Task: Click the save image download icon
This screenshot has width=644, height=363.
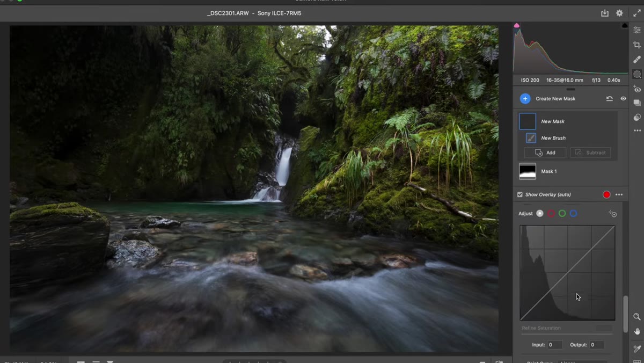Action: (x=605, y=13)
